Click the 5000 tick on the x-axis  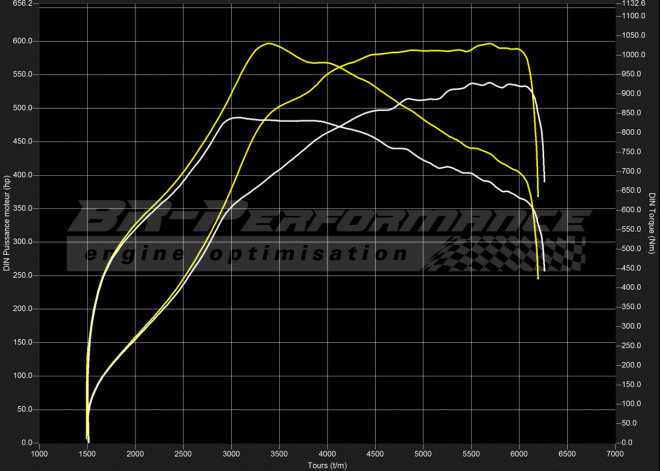coord(422,453)
